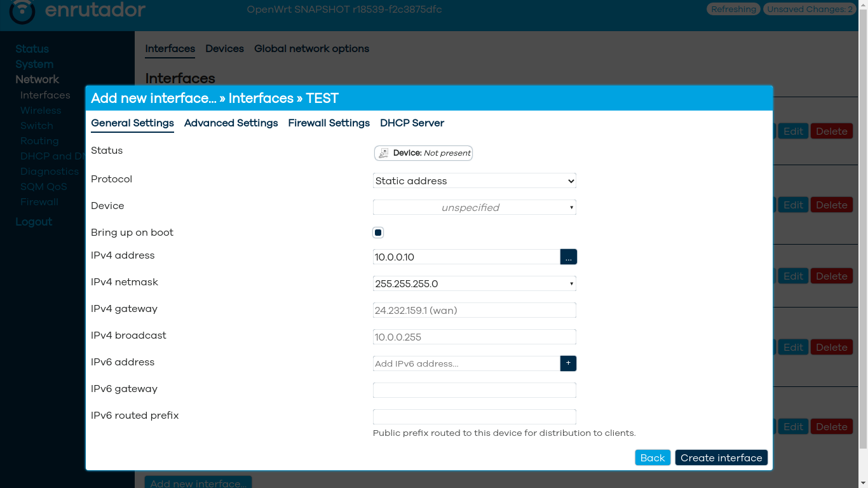Click the enrutador logo icon
868x488 pixels.
(22, 11)
